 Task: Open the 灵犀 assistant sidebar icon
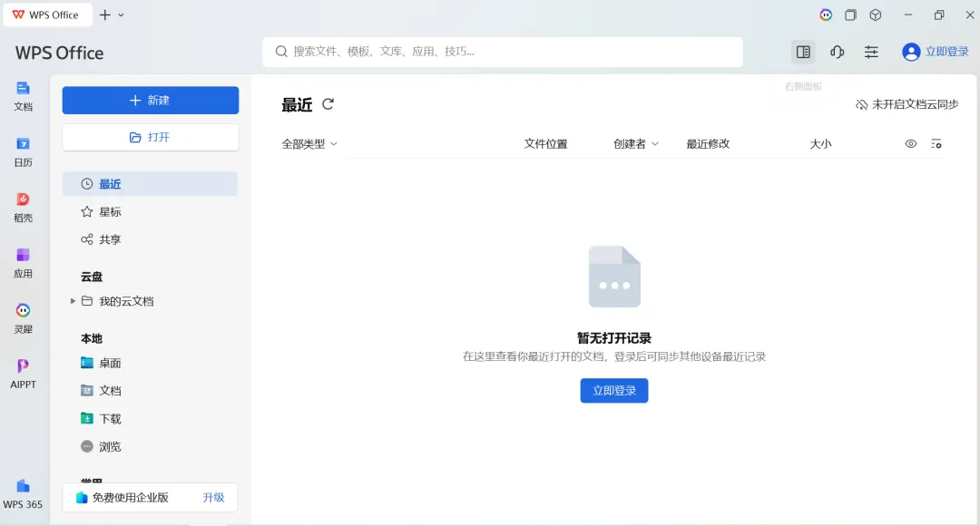click(x=23, y=318)
